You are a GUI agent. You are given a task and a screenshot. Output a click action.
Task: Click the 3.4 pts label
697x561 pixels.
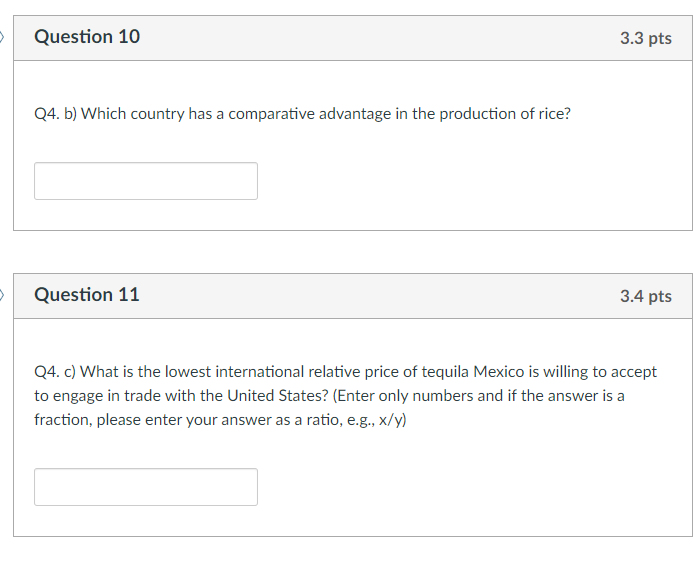click(646, 296)
